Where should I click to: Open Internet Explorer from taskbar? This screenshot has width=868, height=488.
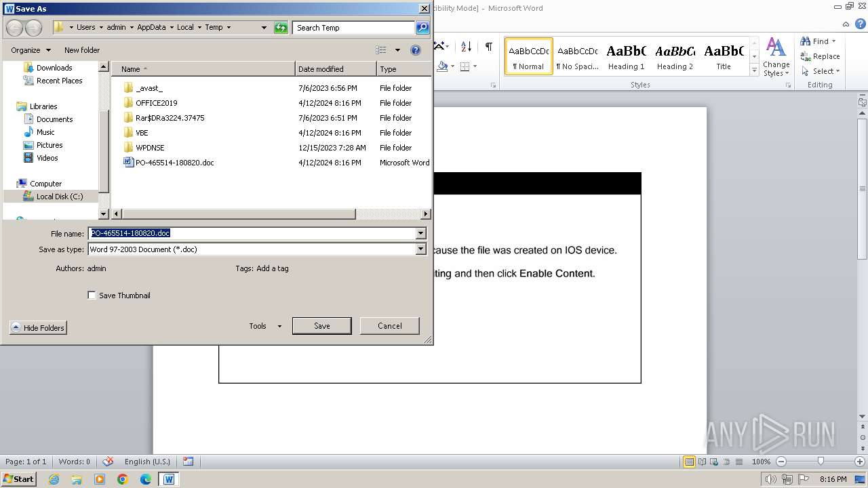pos(54,479)
